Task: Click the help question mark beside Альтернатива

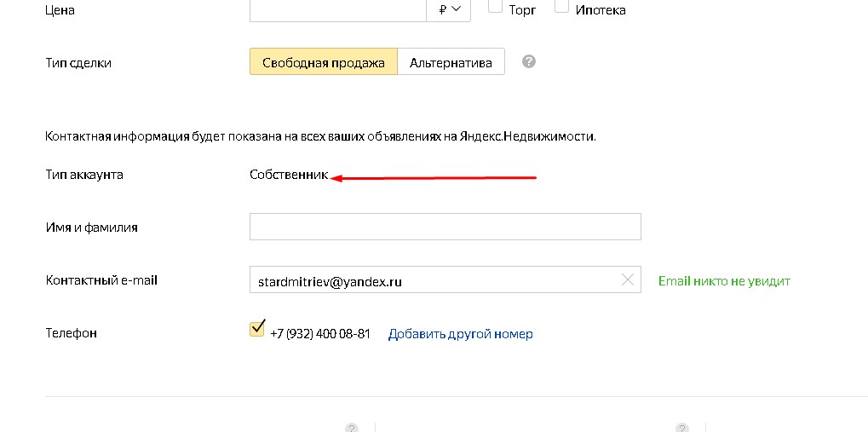Action: 529,61
